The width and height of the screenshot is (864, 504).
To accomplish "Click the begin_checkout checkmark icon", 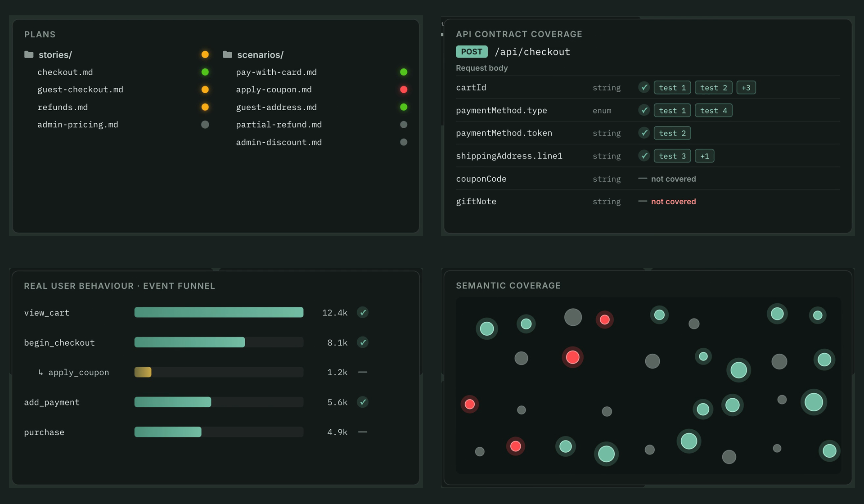I will click(x=363, y=342).
